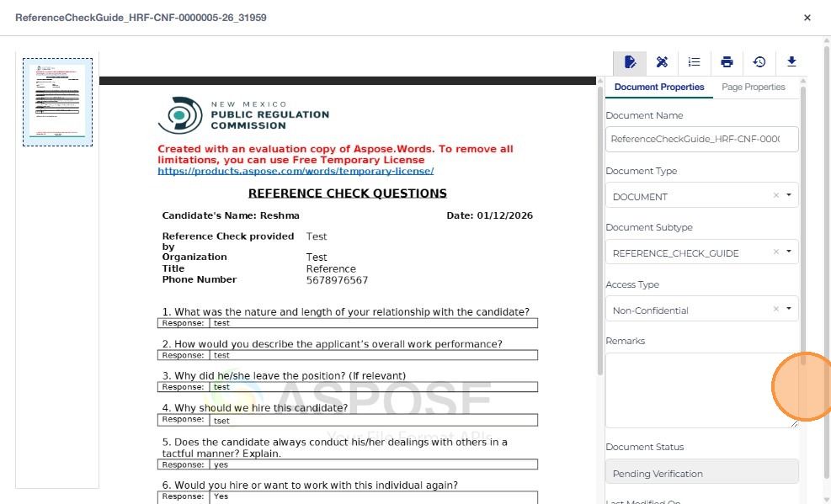This screenshot has height=504, width=831.
Task: Clear the Document Type DOCUMENT selection
Action: point(776,195)
